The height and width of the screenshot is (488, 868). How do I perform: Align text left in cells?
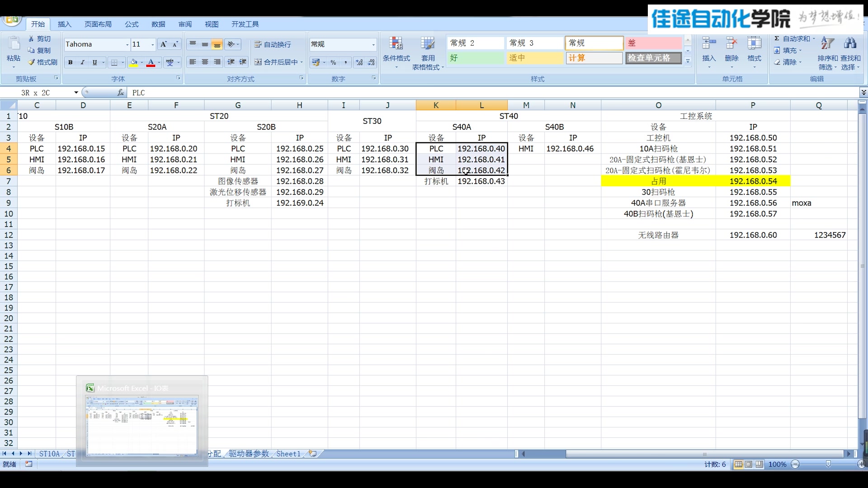tap(193, 62)
